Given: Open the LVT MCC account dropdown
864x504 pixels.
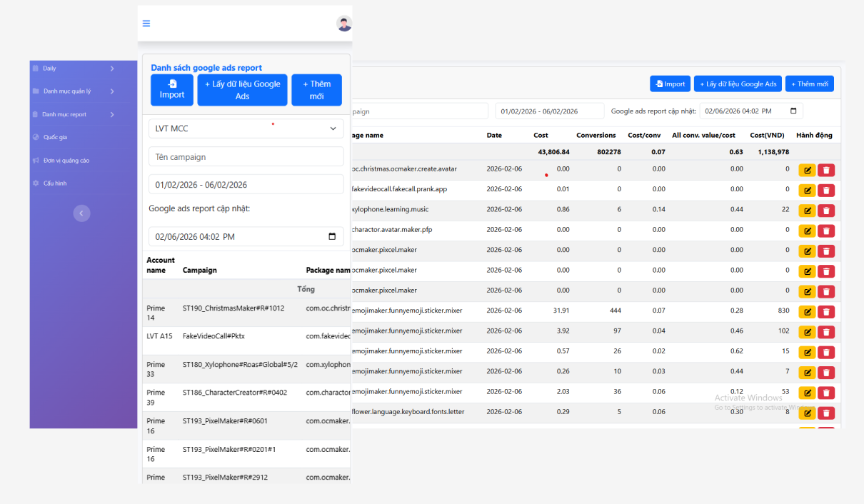Looking at the screenshot, I should (x=246, y=128).
